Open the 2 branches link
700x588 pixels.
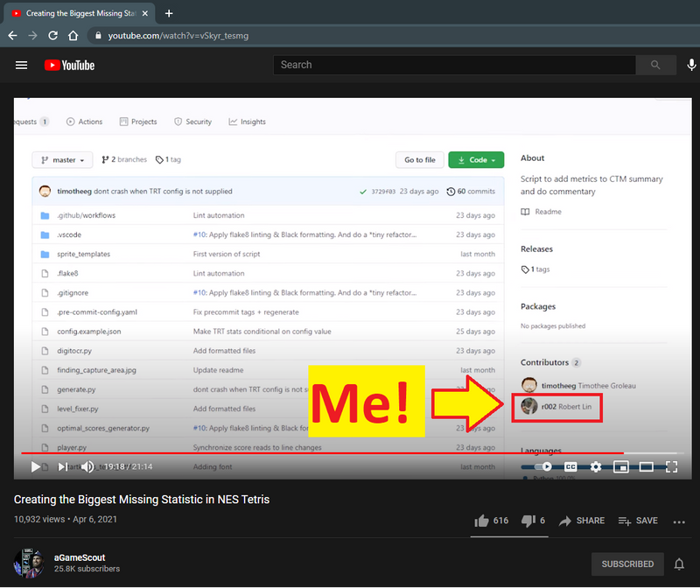click(124, 159)
